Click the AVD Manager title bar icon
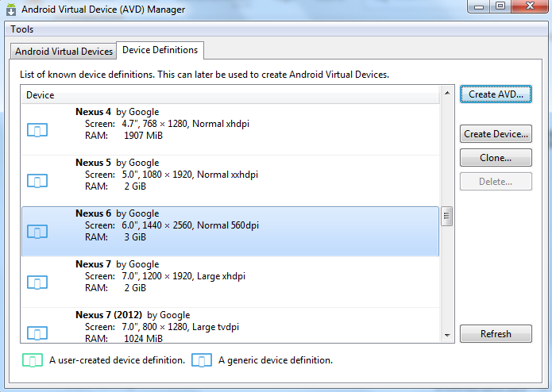552x392 pixels. click(11, 10)
